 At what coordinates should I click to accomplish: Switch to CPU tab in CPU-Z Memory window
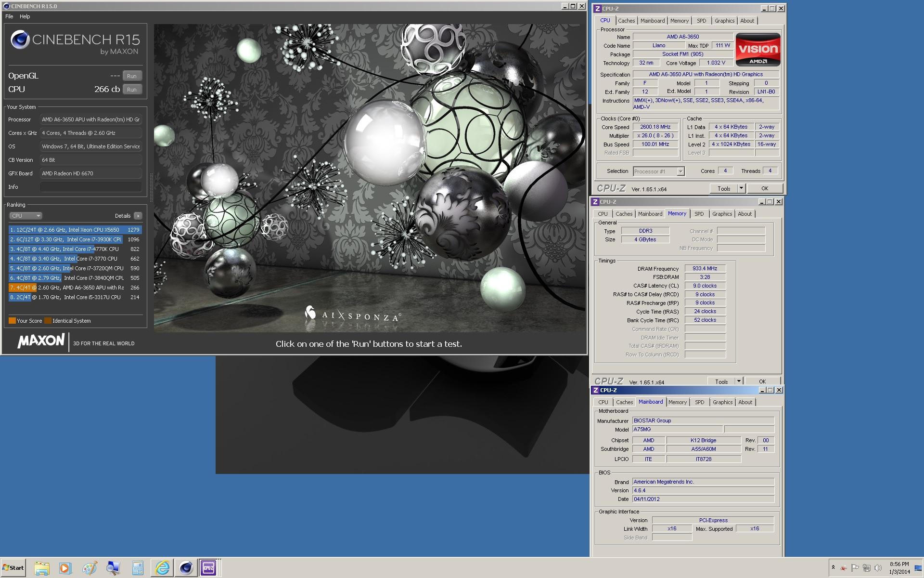603,214
